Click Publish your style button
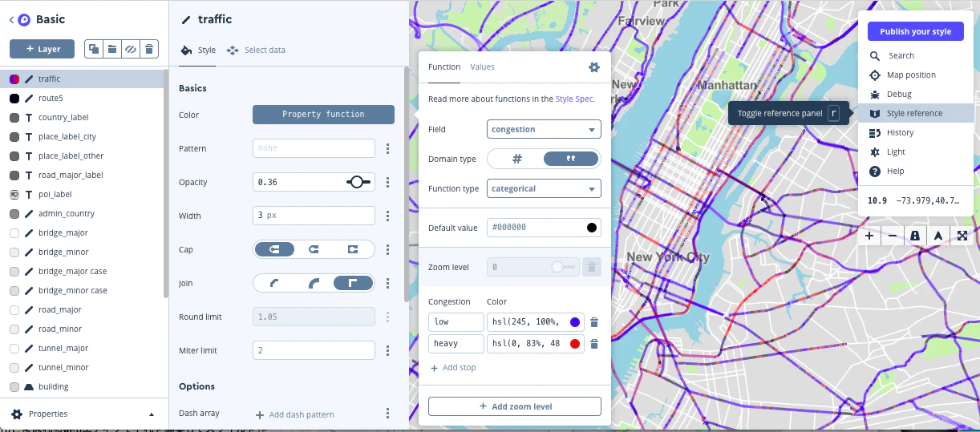The image size is (980, 432). tap(916, 31)
